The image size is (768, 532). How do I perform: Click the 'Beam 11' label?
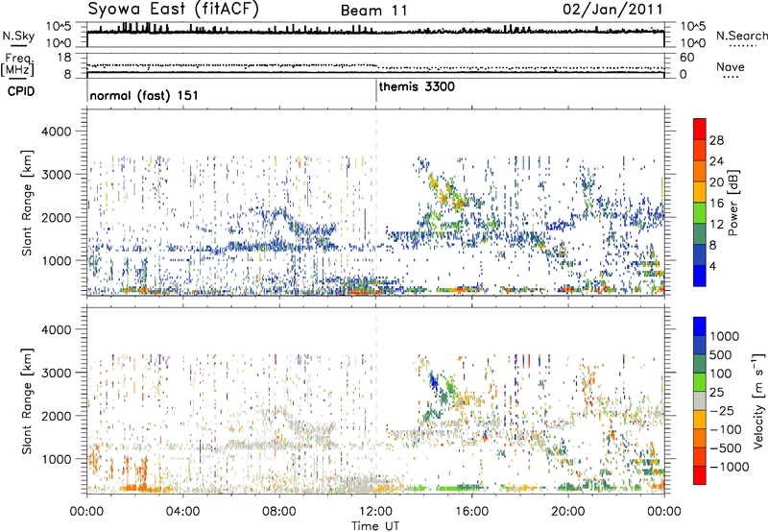pos(373,11)
